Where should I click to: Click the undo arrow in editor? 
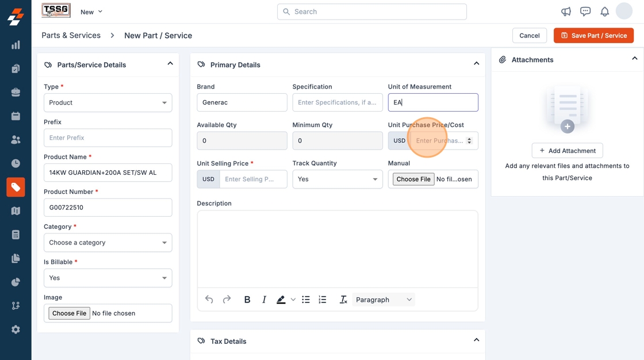click(x=209, y=300)
